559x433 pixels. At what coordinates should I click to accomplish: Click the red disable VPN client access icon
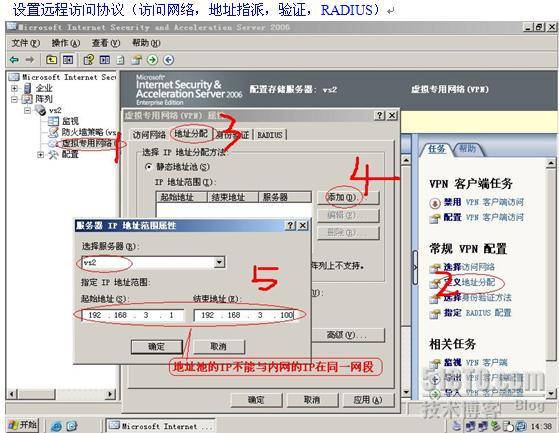(x=435, y=203)
